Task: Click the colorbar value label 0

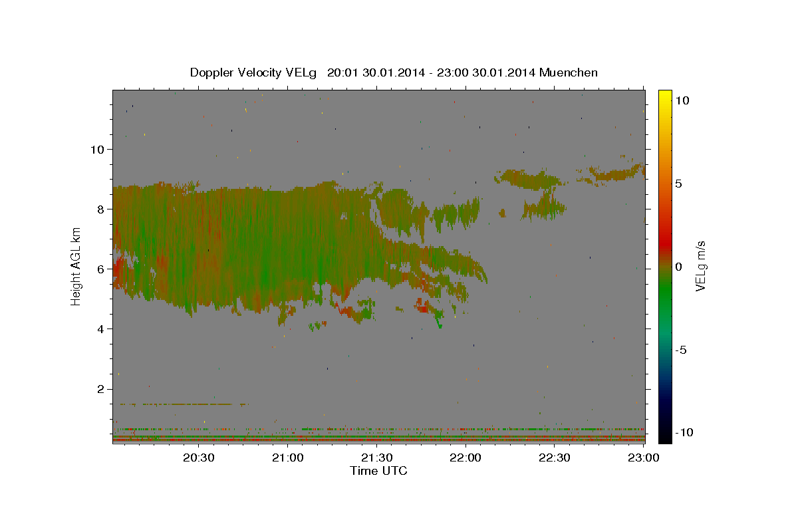Action: click(678, 267)
